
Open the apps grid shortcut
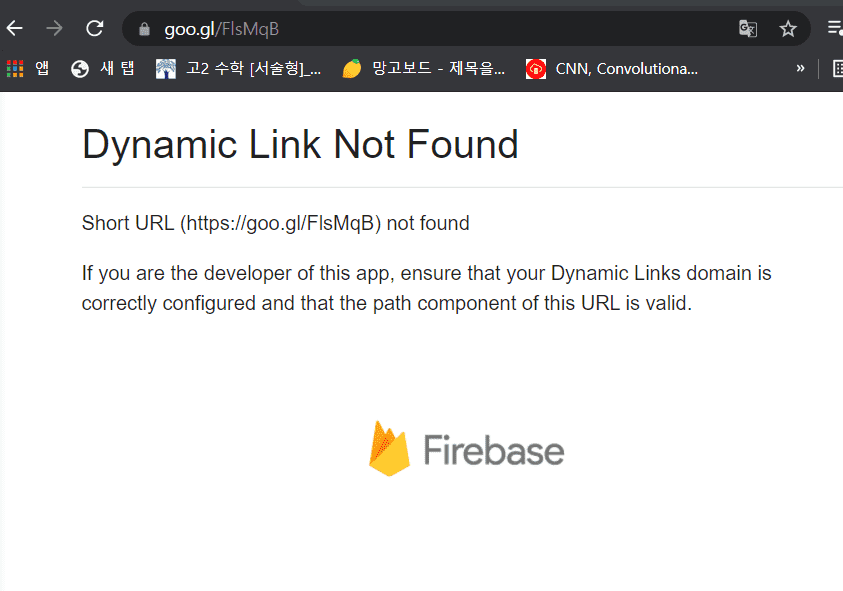(28, 69)
